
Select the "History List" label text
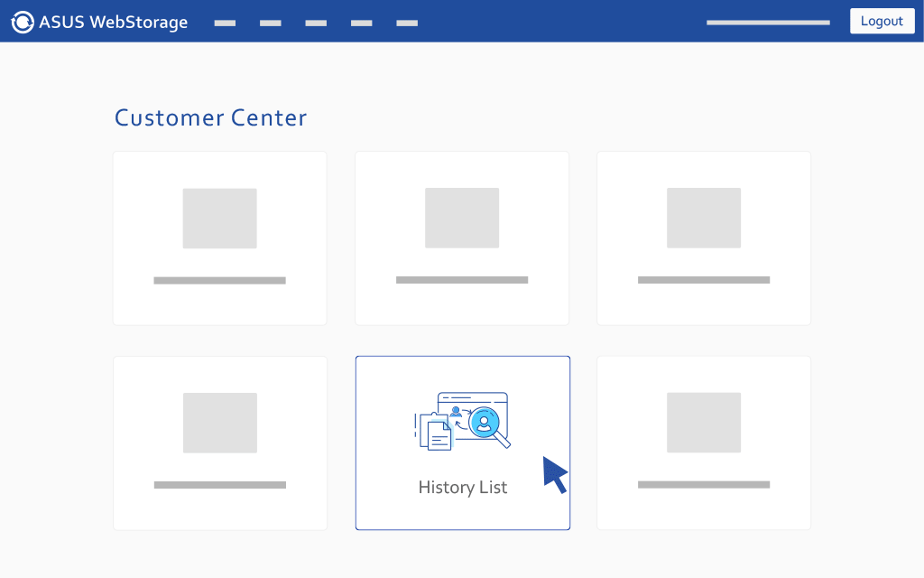coord(463,487)
